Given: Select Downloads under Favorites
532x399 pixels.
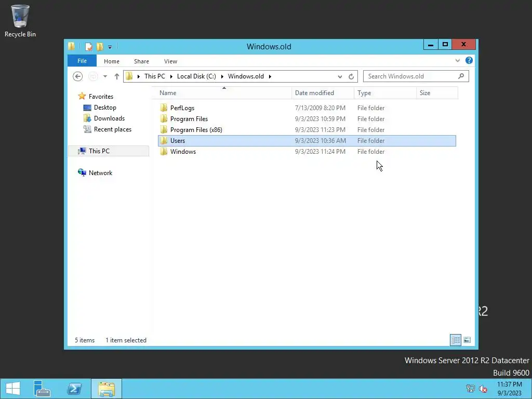Looking at the screenshot, I should point(109,118).
